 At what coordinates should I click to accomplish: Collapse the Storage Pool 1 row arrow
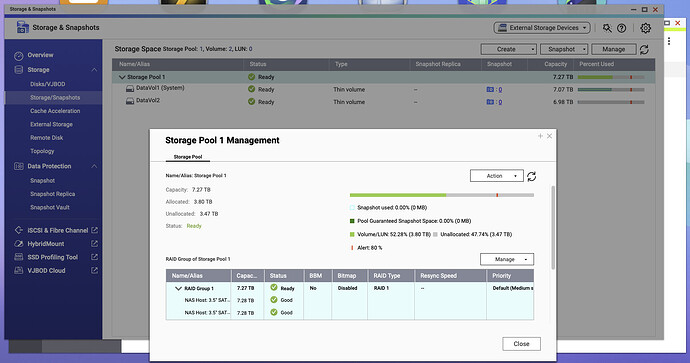point(122,77)
